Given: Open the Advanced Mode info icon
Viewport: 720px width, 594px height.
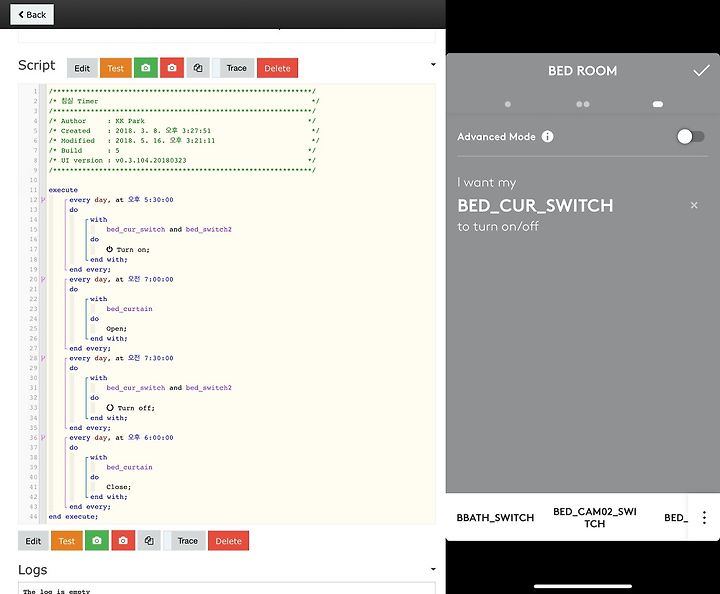Looking at the screenshot, I should click(x=547, y=136).
